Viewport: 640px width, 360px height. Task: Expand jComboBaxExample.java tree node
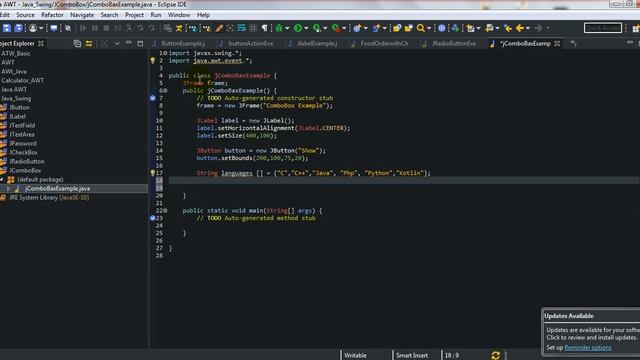(8, 189)
